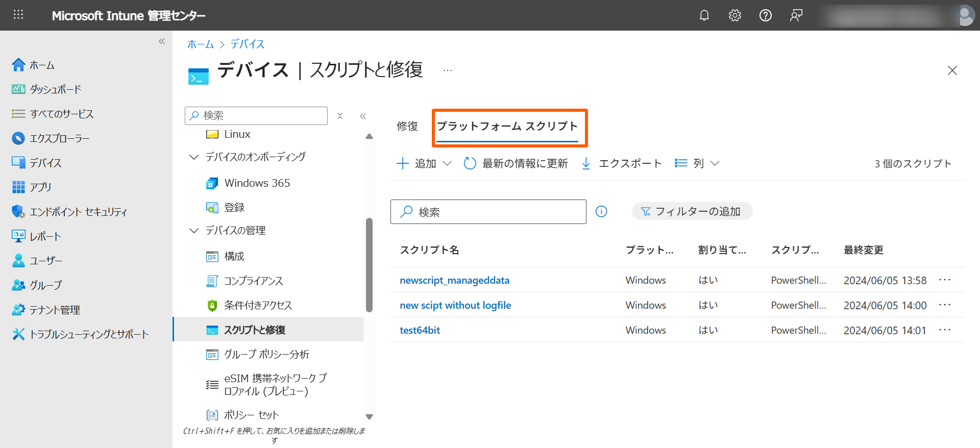This screenshot has height=448, width=980.
Task: Collapse the デバイスの管理 section
Action: [194, 231]
